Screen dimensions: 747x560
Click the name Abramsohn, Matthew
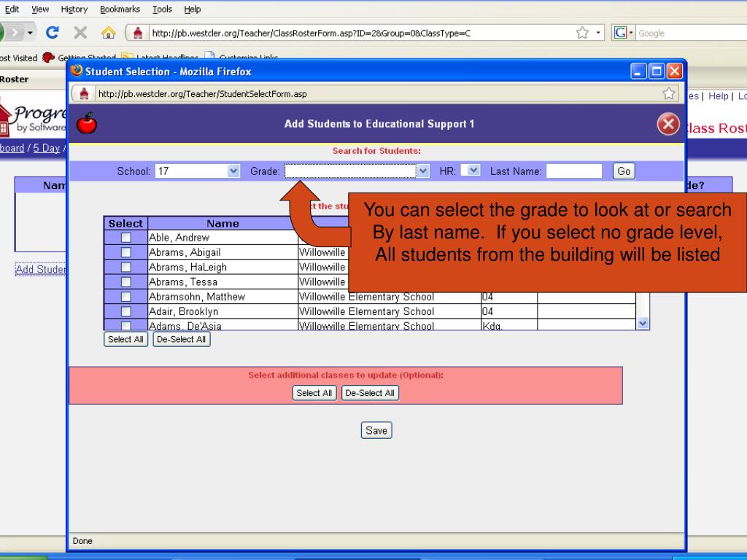point(197,297)
